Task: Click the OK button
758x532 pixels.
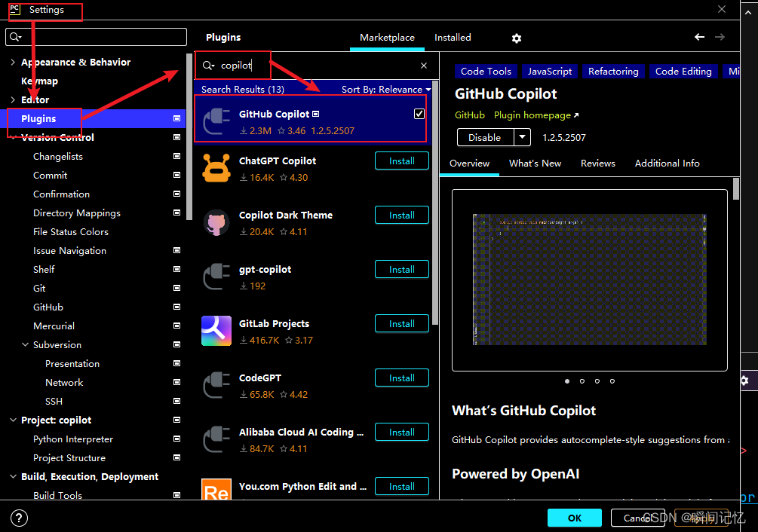Action: (x=574, y=518)
